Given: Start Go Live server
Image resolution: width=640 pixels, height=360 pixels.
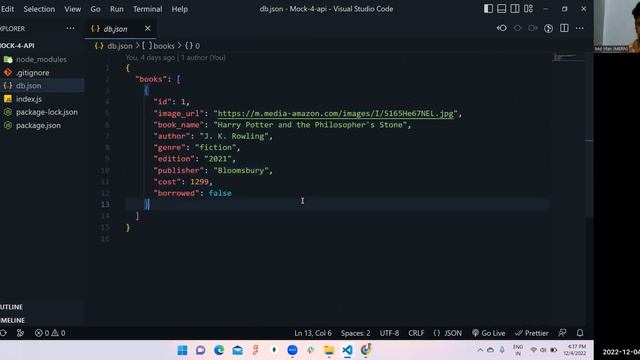Looking at the screenshot, I should (489, 333).
